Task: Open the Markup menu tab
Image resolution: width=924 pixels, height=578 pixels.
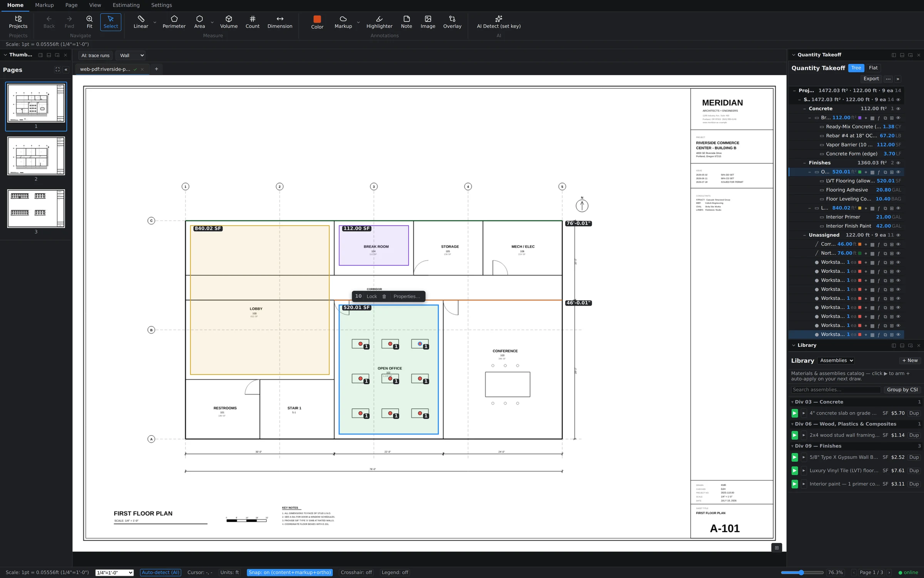Action: [44, 5]
